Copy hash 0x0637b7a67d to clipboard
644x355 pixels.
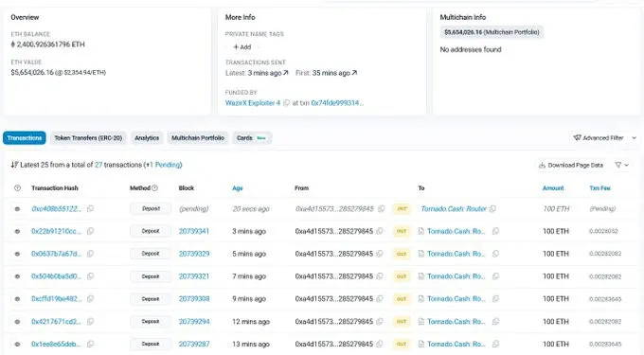90,254
